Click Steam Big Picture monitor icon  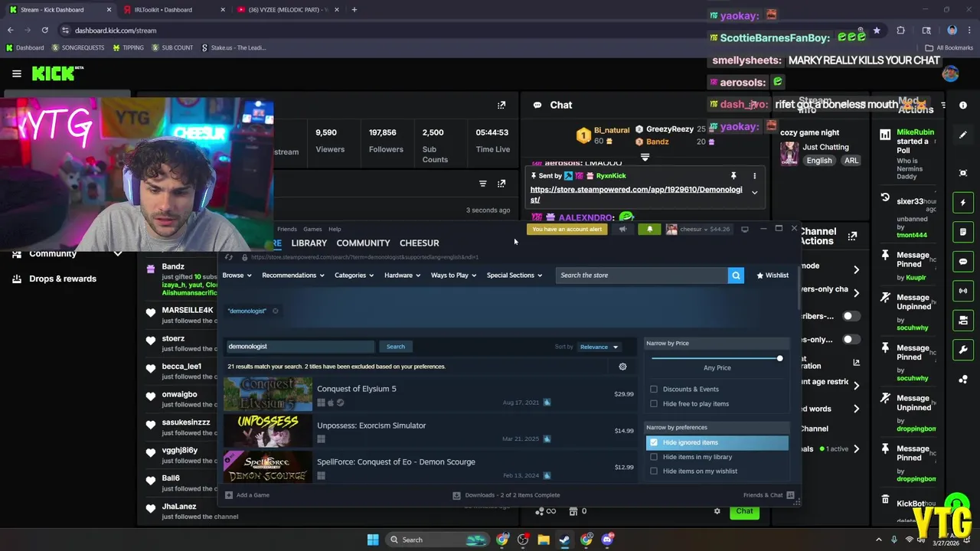point(744,229)
